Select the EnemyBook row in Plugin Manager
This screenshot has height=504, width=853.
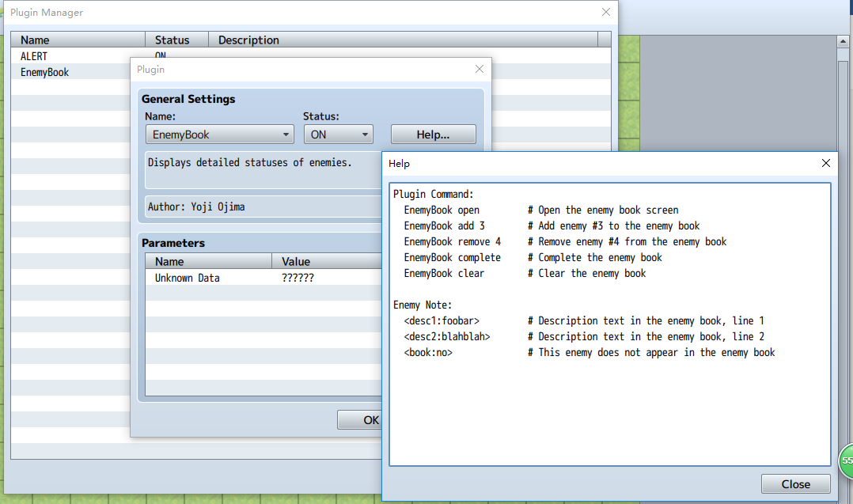(x=70, y=72)
